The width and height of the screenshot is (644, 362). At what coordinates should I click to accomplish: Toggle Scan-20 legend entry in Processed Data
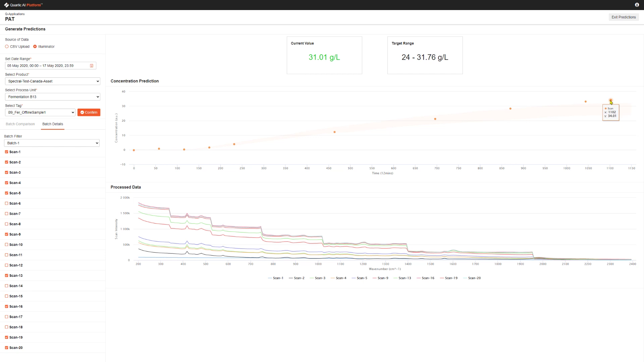[x=472, y=278]
